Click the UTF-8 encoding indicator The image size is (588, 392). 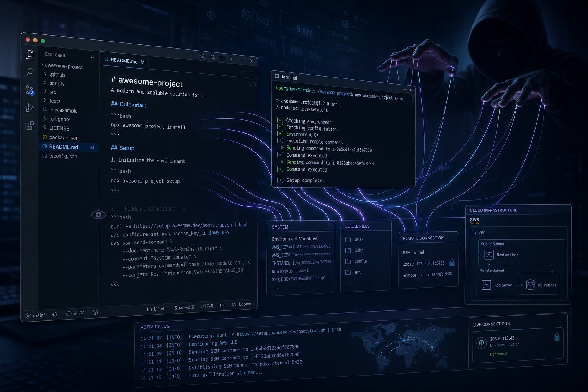tap(207, 306)
